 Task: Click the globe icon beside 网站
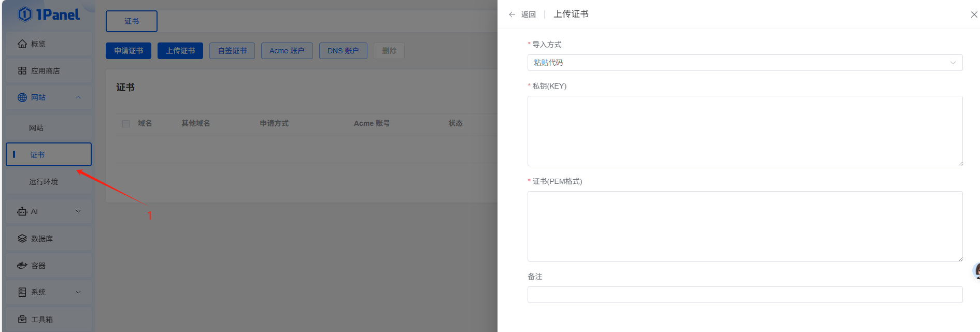[22, 97]
